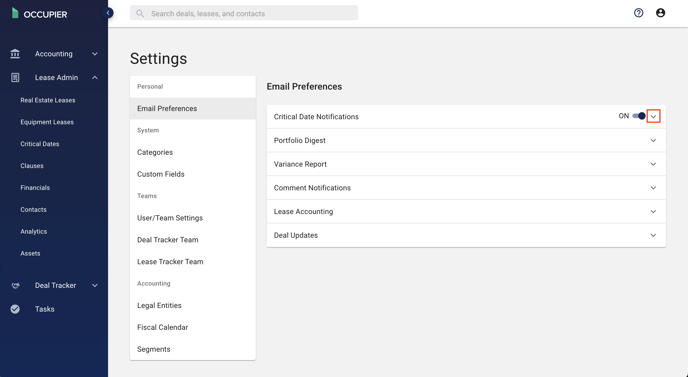The height and width of the screenshot is (377, 688).
Task: Click the Deal Tracker handshake icon
Action: click(x=15, y=285)
